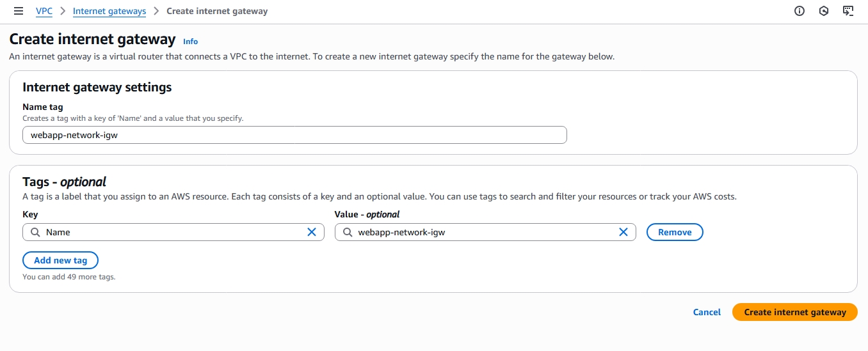Click the Name tag field label

[43, 107]
